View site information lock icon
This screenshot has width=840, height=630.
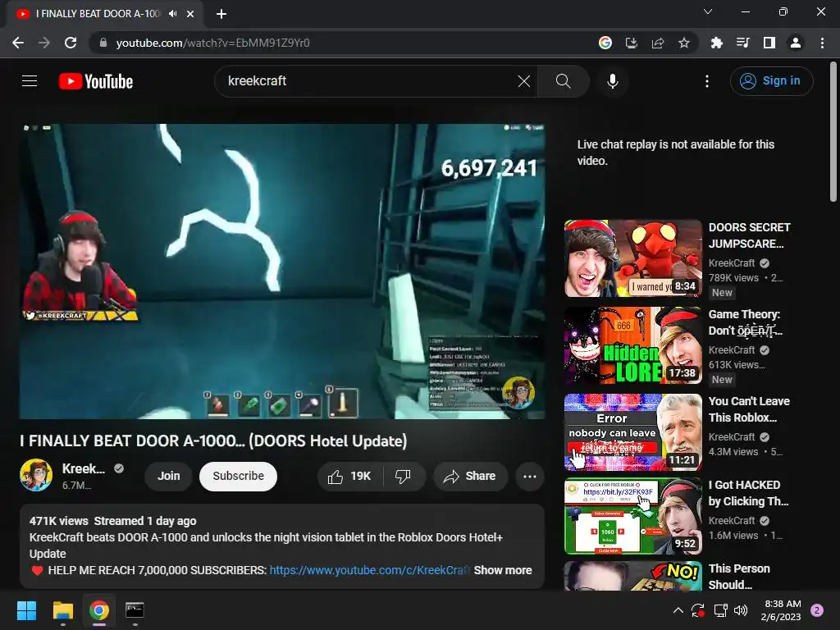click(103, 43)
